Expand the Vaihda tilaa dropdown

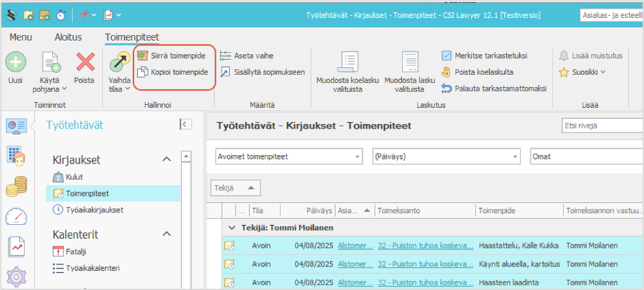(119, 88)
